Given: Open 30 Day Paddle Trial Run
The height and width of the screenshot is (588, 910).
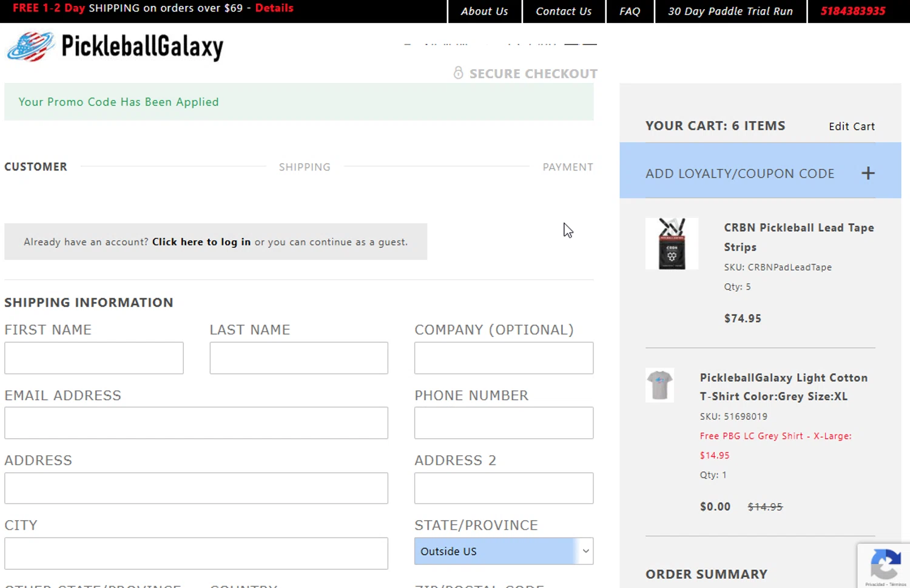Looking at the screenshot, I should click(730, 11).
